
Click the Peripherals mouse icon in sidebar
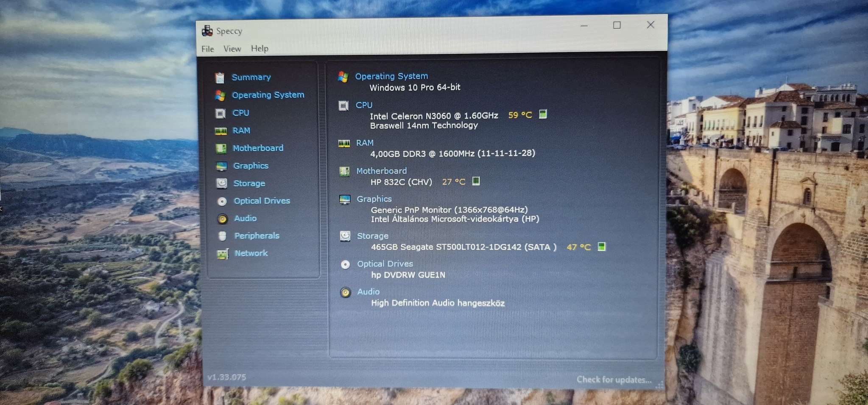click(223, 236)
